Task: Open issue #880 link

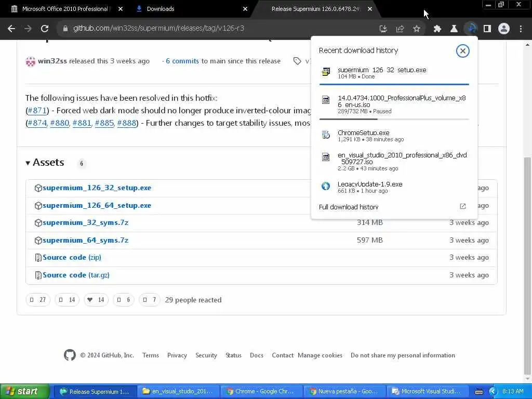Action: pyautogui.click(x=59, y=123)
